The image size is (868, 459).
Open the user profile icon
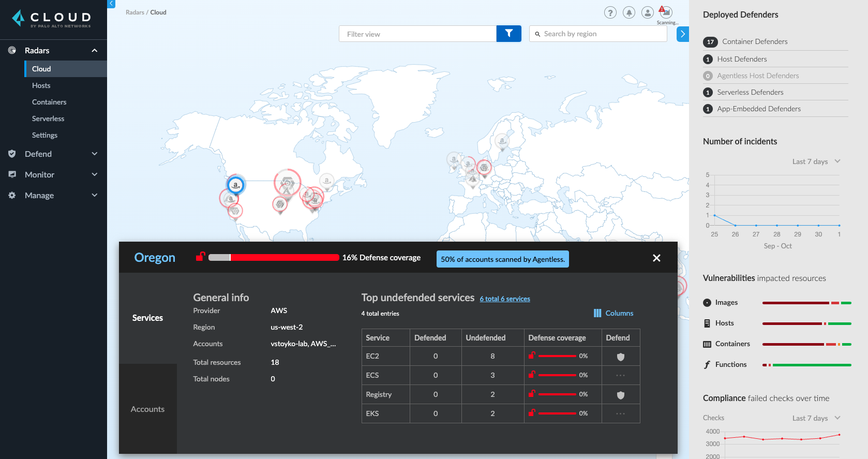tap(648, 12)
